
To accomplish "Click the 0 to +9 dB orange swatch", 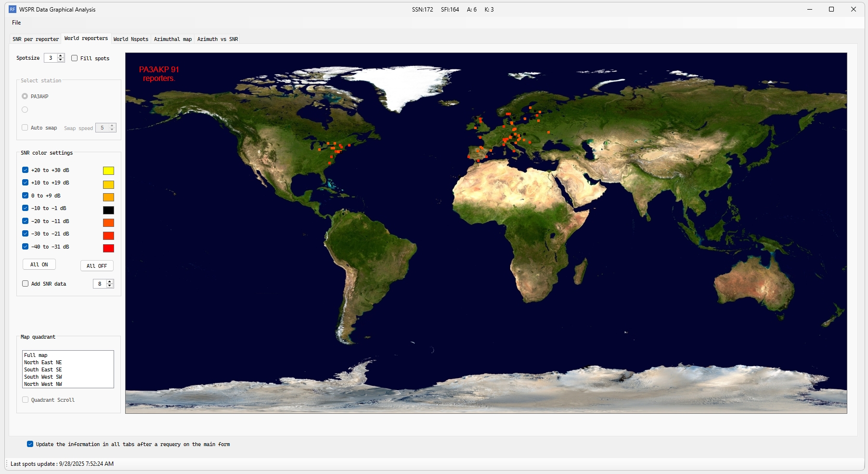I will pos(108,197).
